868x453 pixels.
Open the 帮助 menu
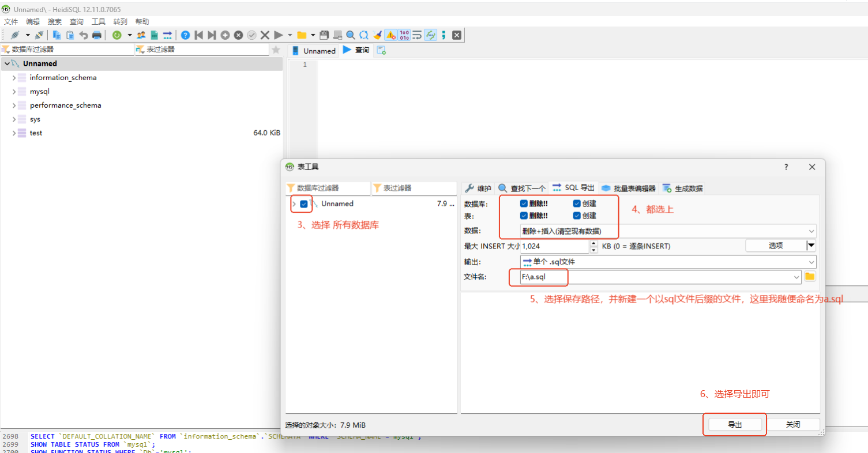(142, 21)
